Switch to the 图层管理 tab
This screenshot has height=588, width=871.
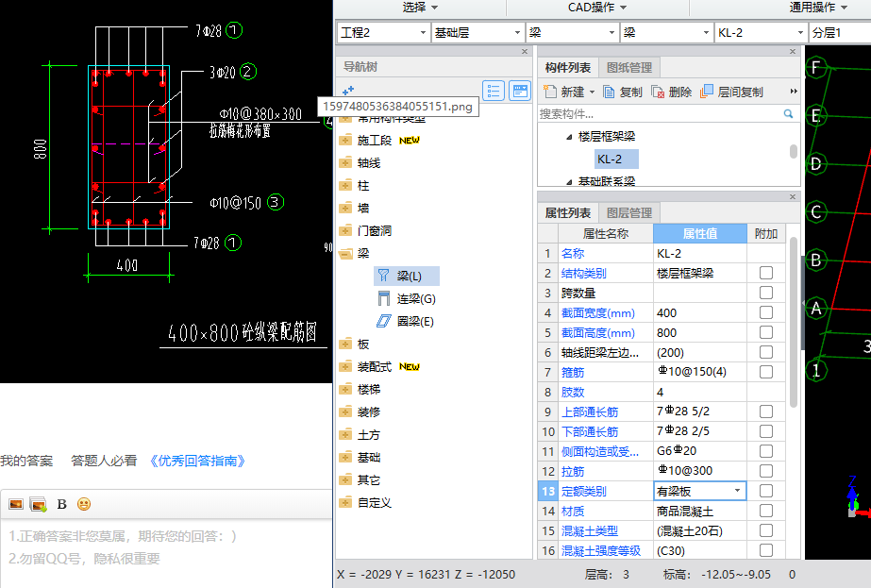point(629,213)
